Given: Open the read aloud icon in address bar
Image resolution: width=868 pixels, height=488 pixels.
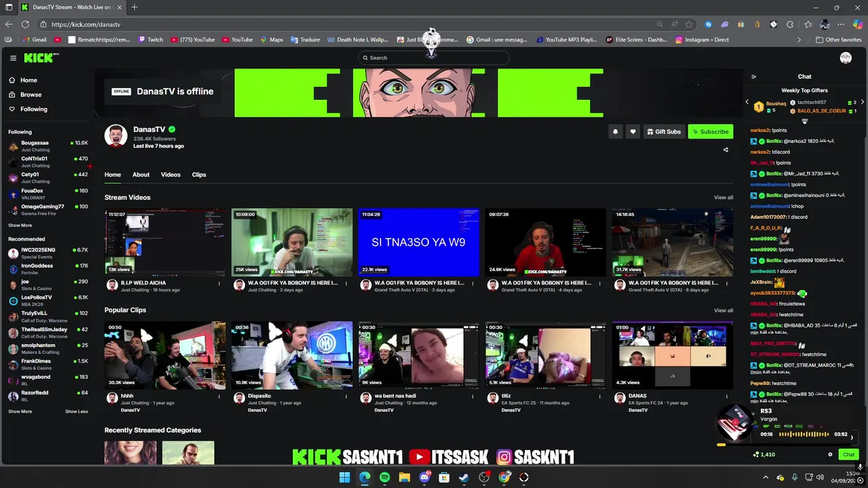Looking at the screenshot, I should click(x=674, y=24).
